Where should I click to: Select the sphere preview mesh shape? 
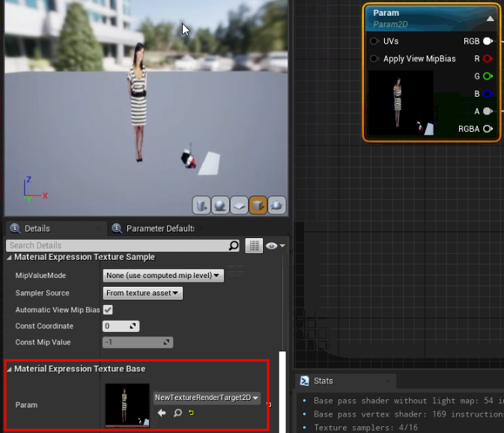[x=220, y=205]
